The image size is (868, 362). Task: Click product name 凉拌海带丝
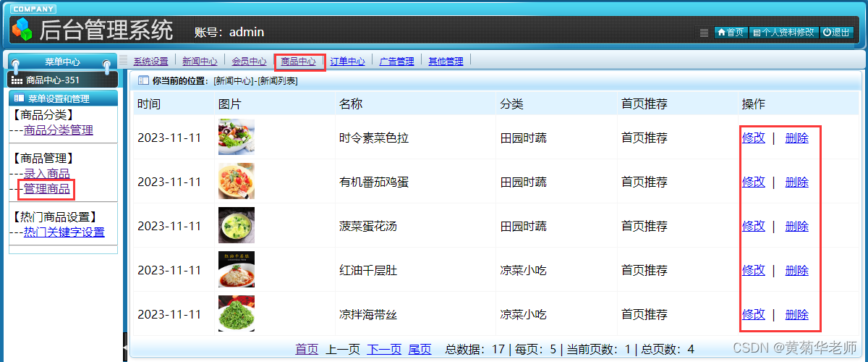tap(368, 314)
